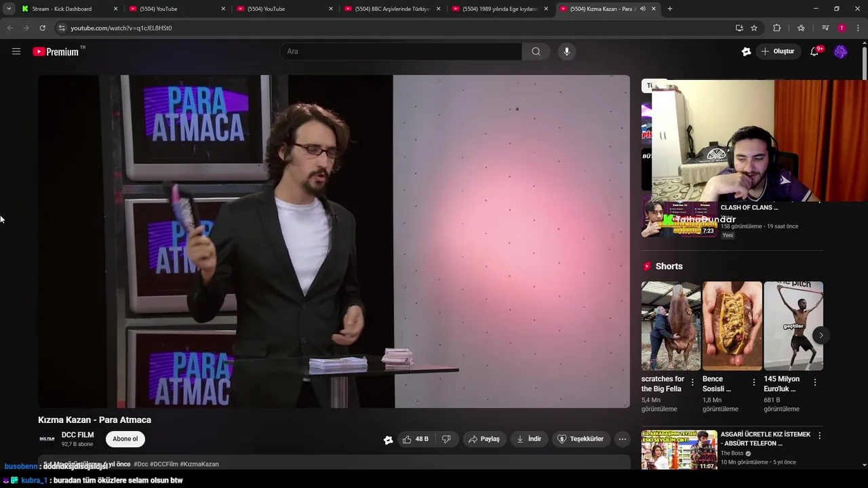Open options for 145 Milyon Euro'luk short
Viewport: 868px width, 488px height.
[814, 383]
